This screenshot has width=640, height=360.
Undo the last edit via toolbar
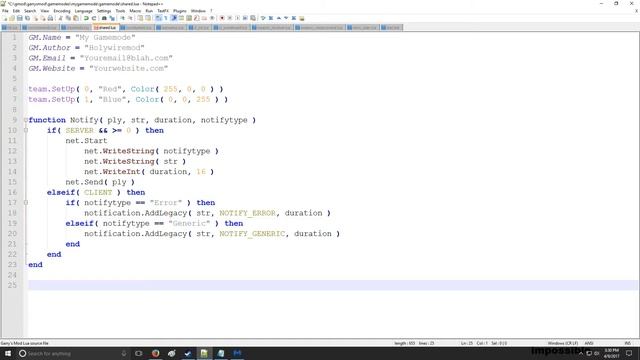(86, 18)
